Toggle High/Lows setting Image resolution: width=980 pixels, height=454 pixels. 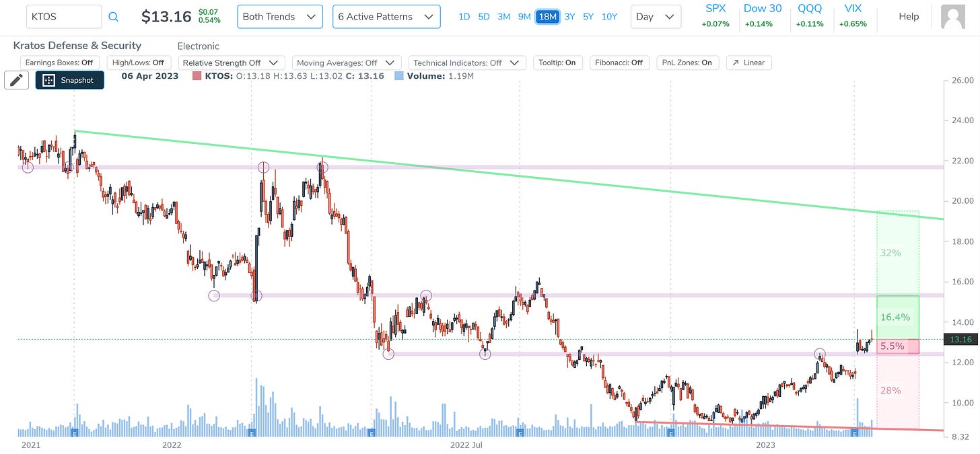(x=140, y=63)
